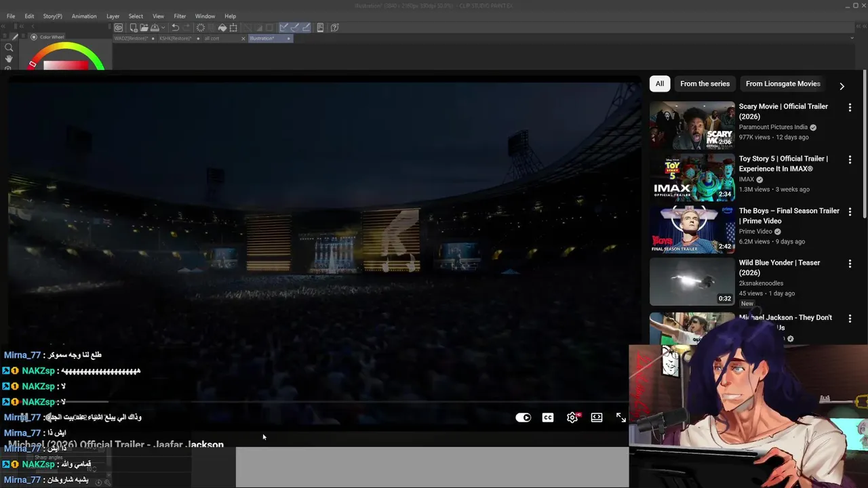The height and width of the screenshot is (488, 868).
Task: Click the Scale/Rotate transform icon
Action: point(233,28)
